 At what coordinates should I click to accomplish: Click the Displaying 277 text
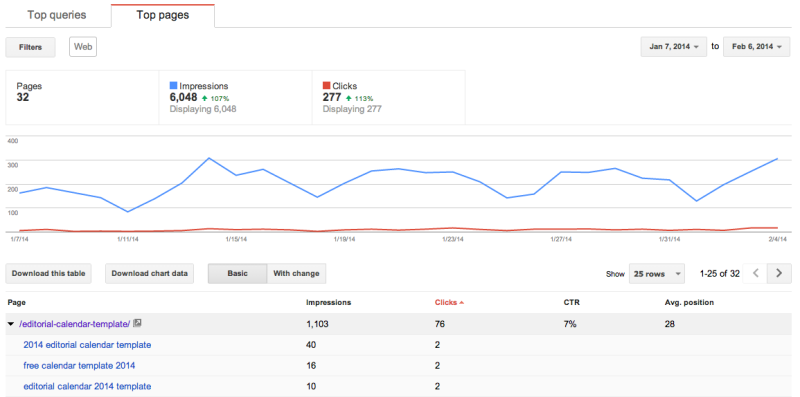[x=352, y=109]
